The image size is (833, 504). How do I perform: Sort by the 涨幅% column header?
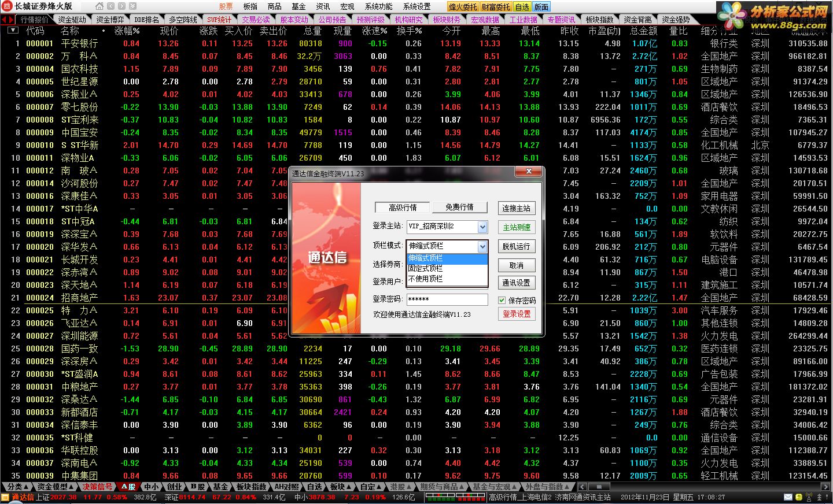127,31
